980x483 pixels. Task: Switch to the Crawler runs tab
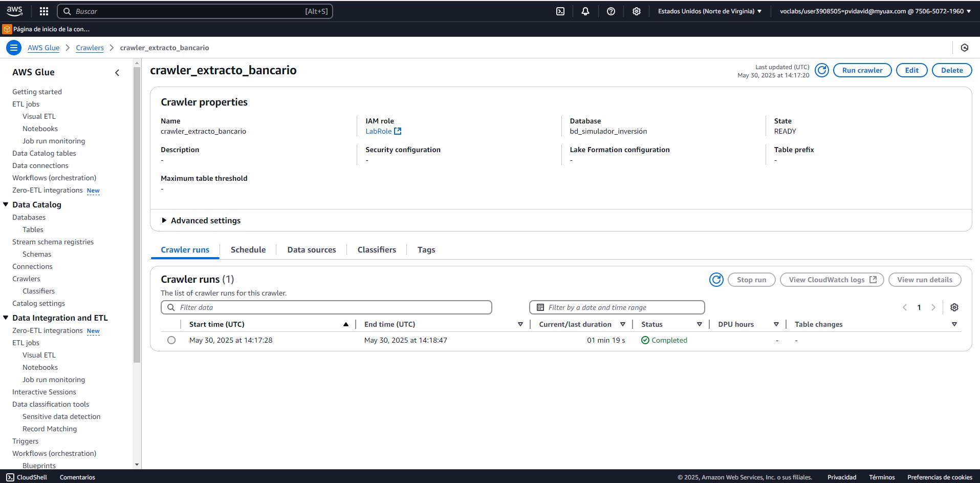click(185, 250)
